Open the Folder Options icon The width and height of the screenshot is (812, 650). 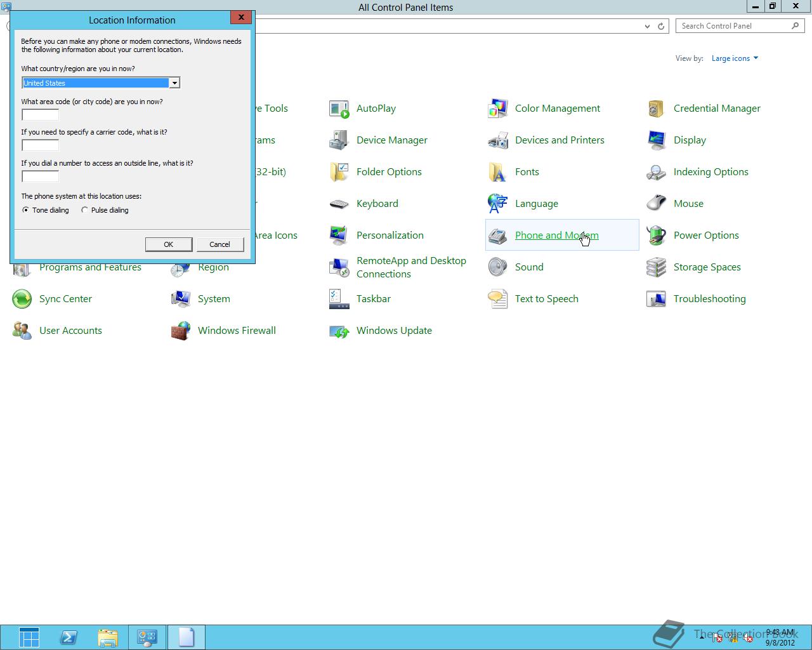(x=339, y=172)
